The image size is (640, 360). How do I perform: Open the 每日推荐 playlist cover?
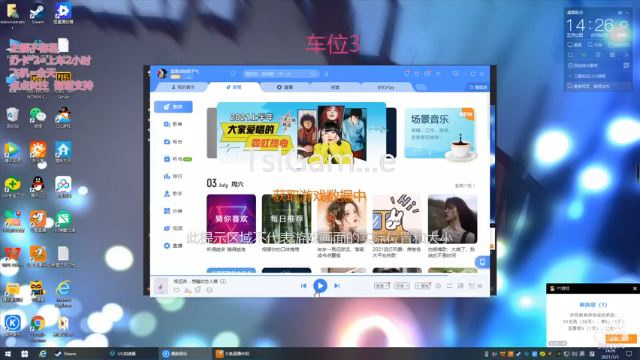click(x=287, y=219)
